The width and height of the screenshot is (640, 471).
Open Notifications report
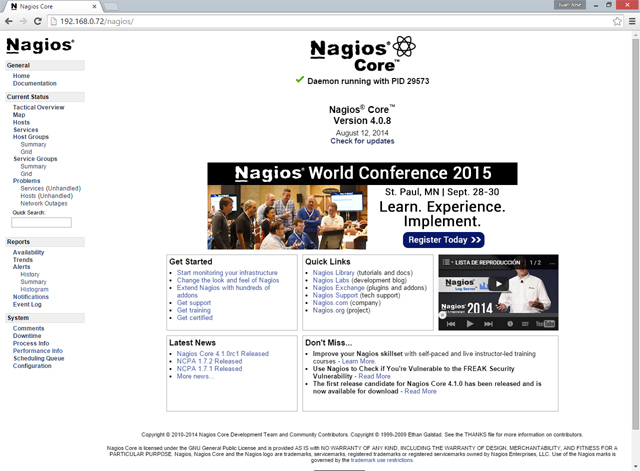(x=31, y=297)
